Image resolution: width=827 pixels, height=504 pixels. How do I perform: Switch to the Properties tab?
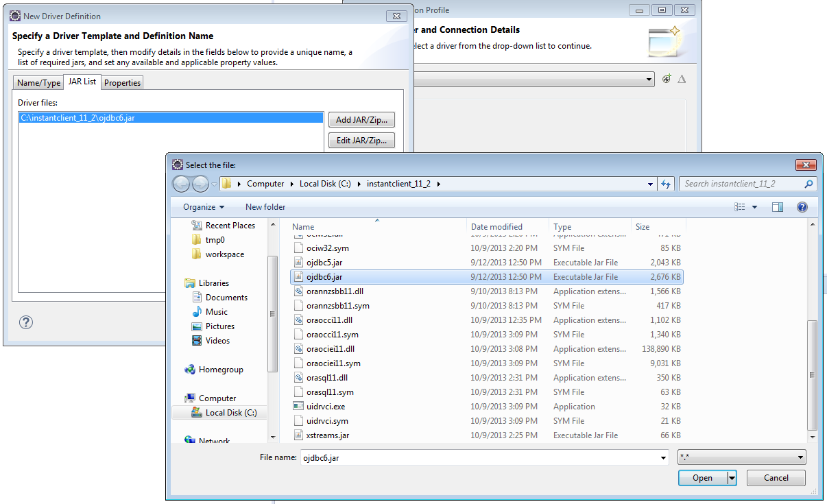[122, 82]
